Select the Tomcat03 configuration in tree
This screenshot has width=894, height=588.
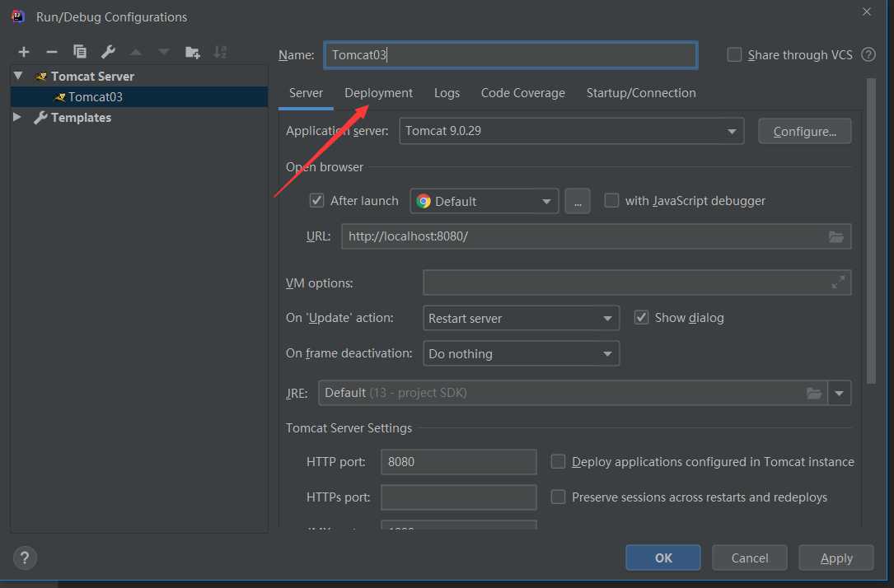click(139, 97)
